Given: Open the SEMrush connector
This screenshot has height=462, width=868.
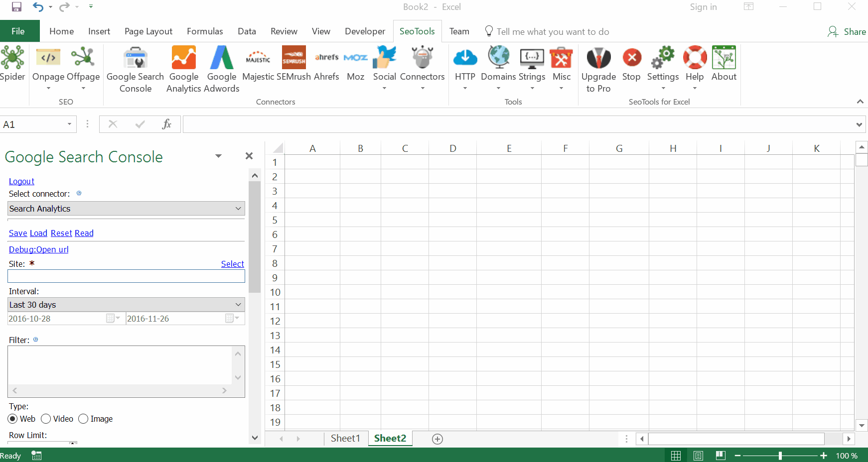Looking at the screenshot, I should pyautogui.click(x=293, y=65).
